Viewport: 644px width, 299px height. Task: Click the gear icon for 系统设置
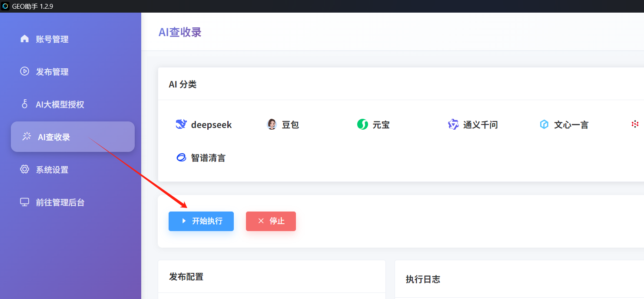click(25, 169)
